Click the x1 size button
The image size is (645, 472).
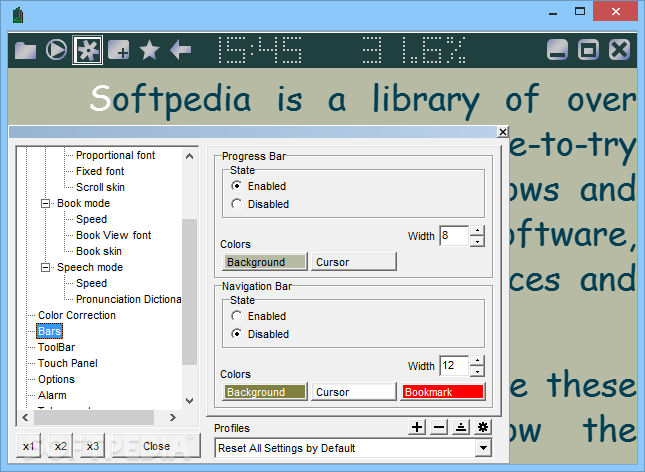(28, 446)
